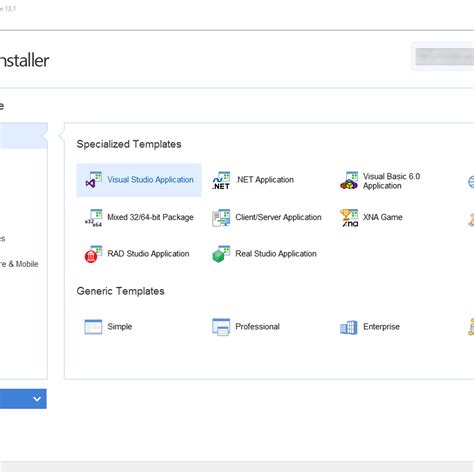Click the Visual Basic 6.0 Application label
474x474 pixels.
[x=391, y=181]
